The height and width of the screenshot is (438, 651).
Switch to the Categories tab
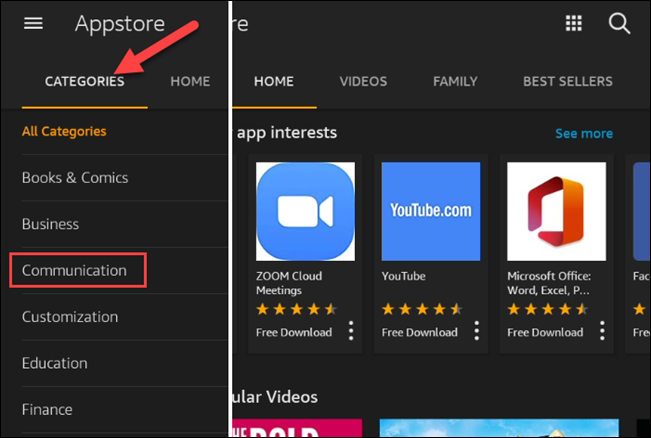[85, 81]
